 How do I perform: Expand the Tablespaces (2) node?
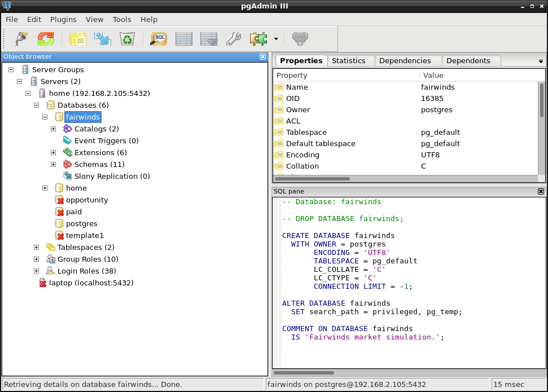pos(36,248)
